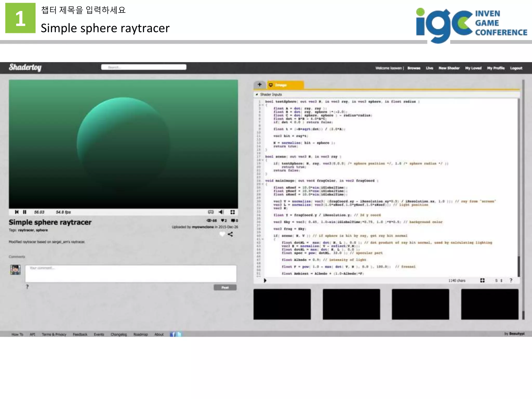Click the comments count icon
The width and height of the screenshot is (532, 399).
click(235, 221)
